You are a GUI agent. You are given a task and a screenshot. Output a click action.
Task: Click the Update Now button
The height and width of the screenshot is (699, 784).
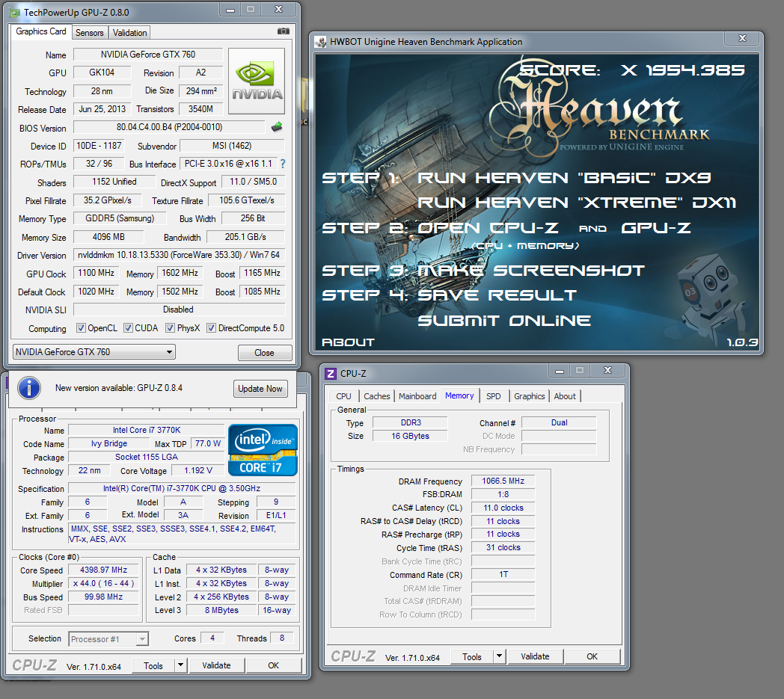(x=260, y=389)
